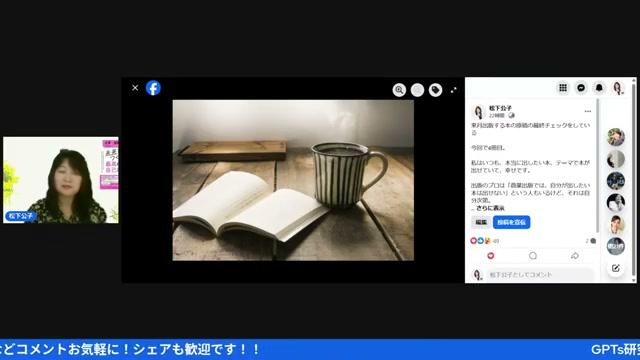Click the browser page scrollbar
Viewport: 640px width, 360px height.
634,180
